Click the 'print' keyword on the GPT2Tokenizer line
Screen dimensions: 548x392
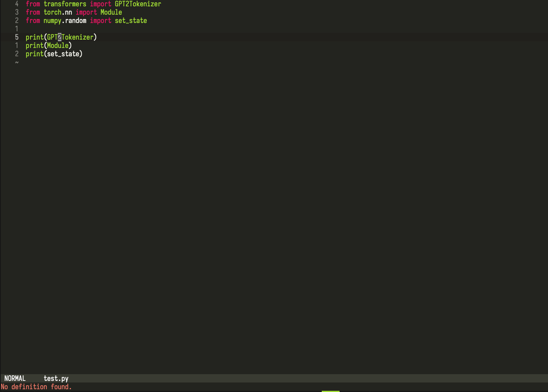click(34, 37)
